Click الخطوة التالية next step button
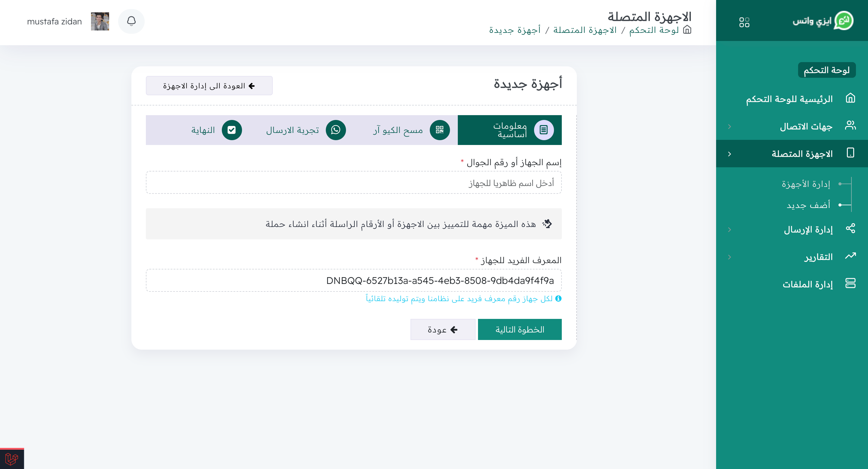 (519, 329)
